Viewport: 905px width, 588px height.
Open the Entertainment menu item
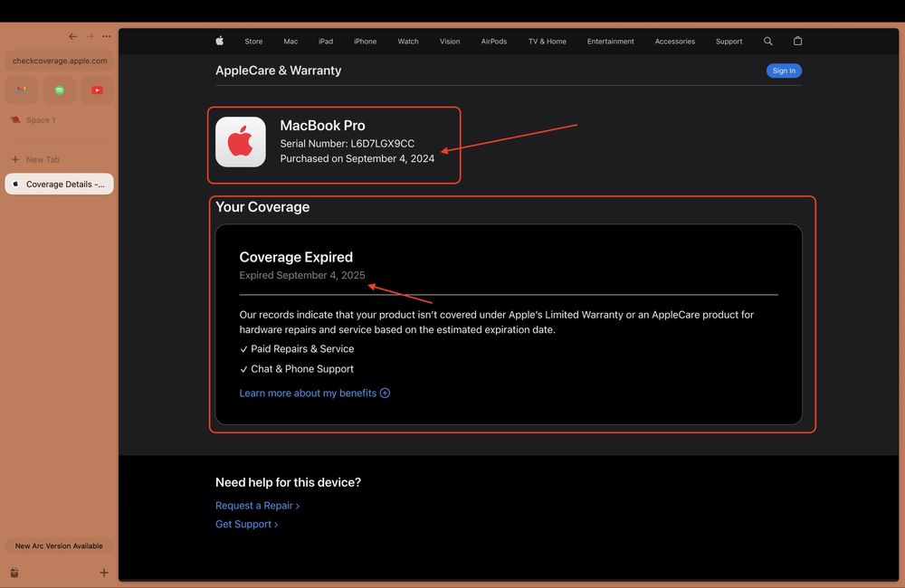click(x=611, y=42)
